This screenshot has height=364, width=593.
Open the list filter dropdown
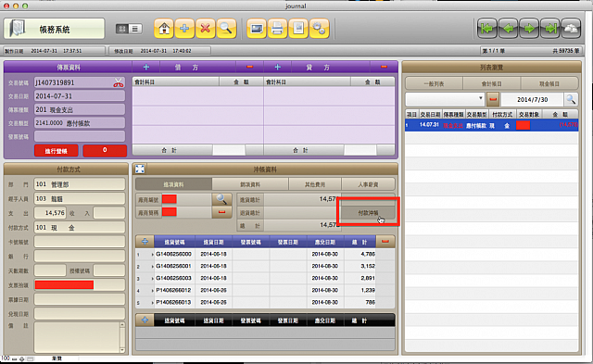(x=480, y=99)
